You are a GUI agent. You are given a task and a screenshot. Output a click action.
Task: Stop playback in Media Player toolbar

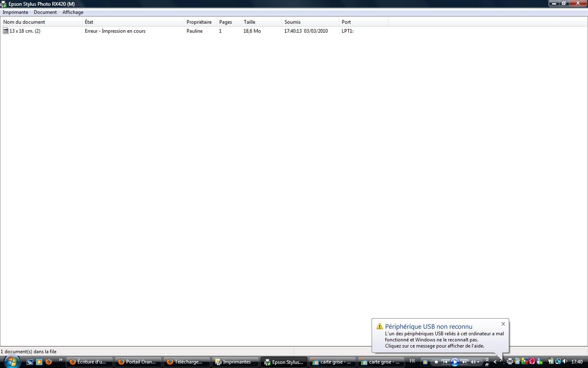[436, 362]
